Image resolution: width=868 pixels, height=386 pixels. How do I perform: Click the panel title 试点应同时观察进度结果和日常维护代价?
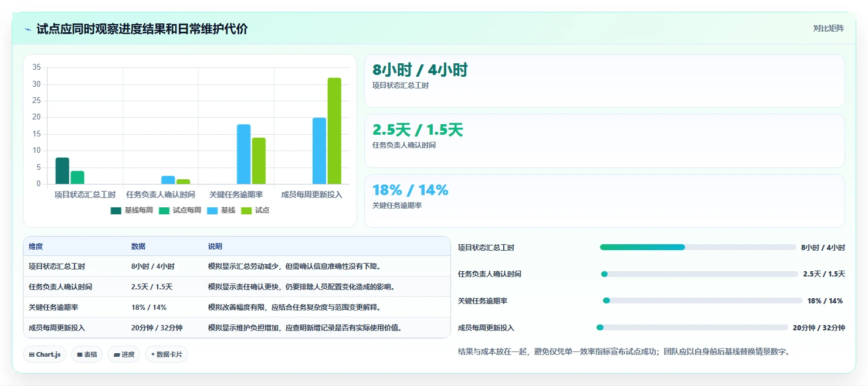click(x=142, y=29)
